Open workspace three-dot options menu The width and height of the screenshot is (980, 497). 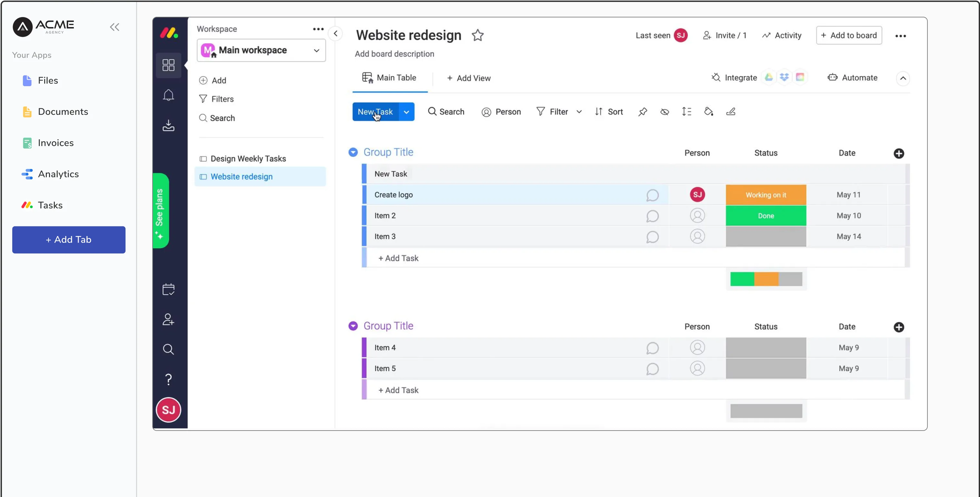coord(318,29)
